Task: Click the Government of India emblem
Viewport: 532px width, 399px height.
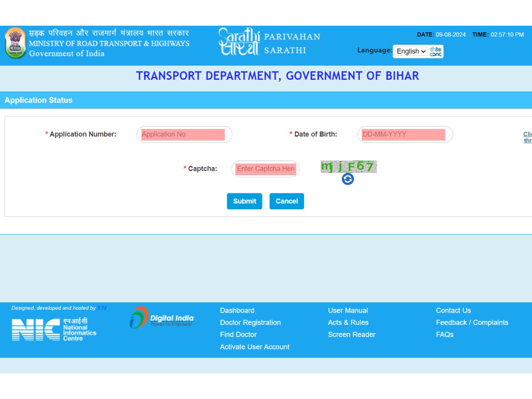Action: [16, 43]
